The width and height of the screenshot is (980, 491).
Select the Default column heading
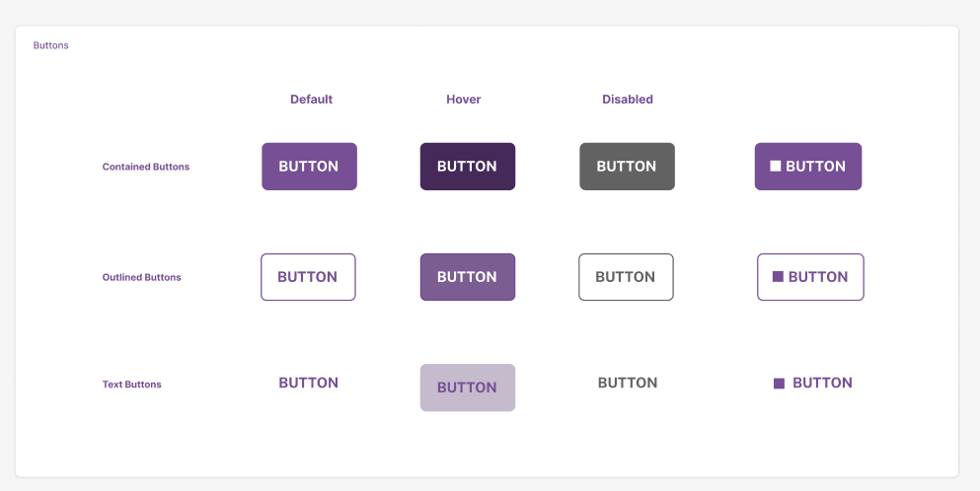(x=311, y=100)
